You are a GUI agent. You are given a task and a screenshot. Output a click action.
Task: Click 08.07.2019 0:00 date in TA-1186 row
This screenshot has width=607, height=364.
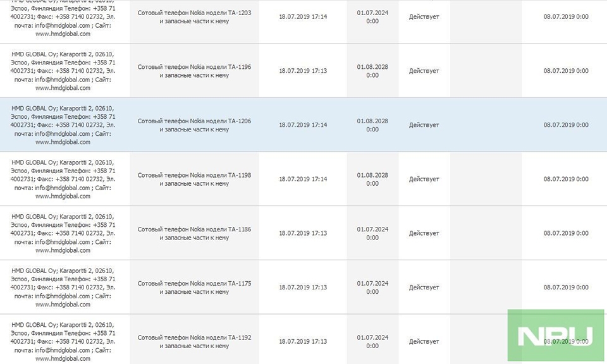click(566, 233)
